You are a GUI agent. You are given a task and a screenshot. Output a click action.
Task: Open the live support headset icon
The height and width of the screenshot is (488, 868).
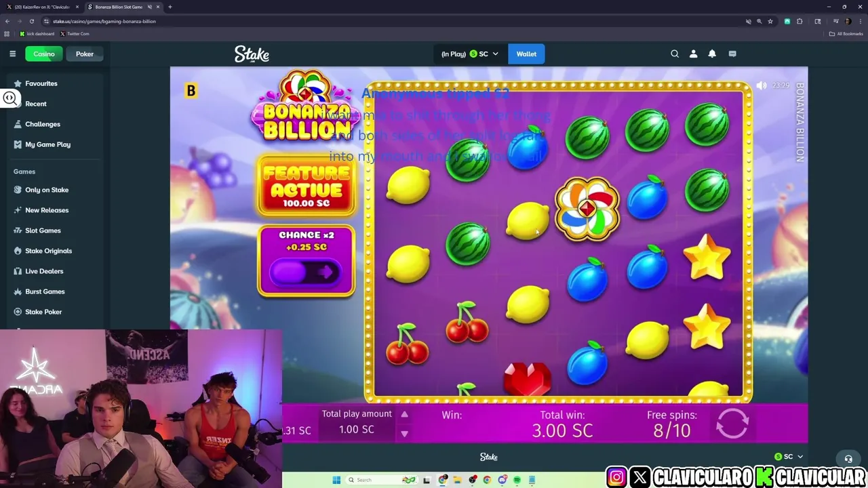click(x=848, y=459)
